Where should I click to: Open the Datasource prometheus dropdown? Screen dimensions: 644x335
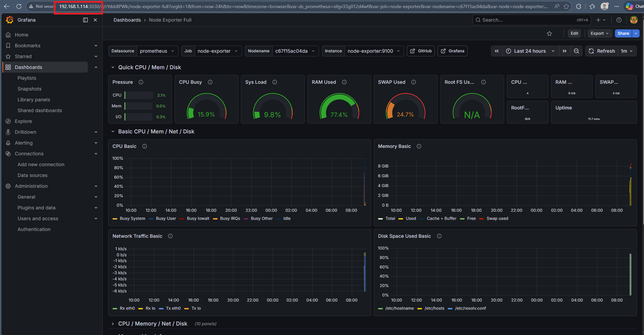(x=157, y=51)
